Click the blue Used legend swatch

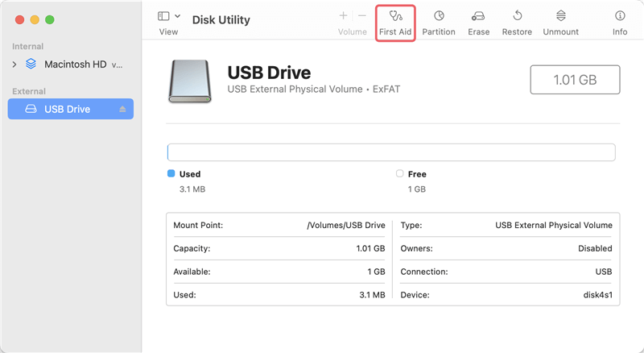tap(171, 173)
